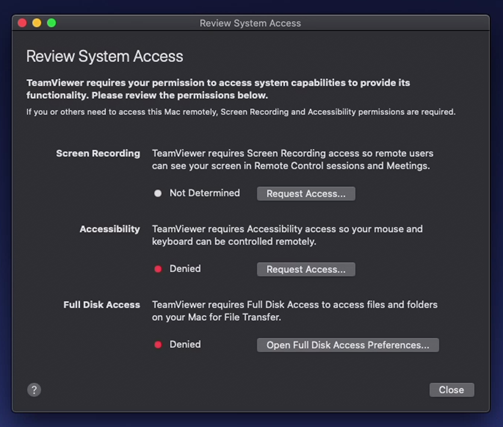Click the 'If you or others need' note

tap(241, 112)
